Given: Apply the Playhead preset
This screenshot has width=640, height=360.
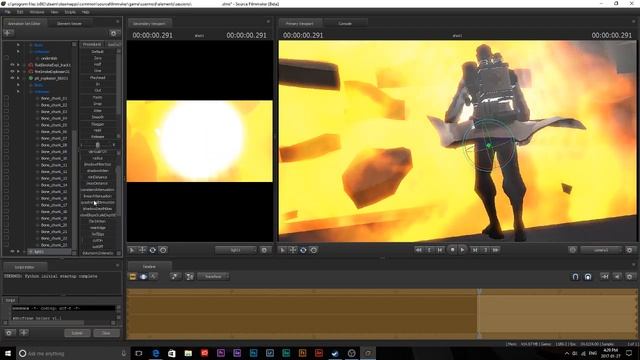Looking at the screenshot, I should 98,78.
